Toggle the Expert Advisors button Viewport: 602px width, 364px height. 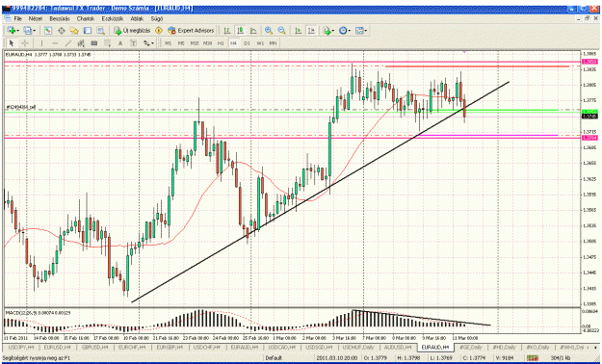191,31
